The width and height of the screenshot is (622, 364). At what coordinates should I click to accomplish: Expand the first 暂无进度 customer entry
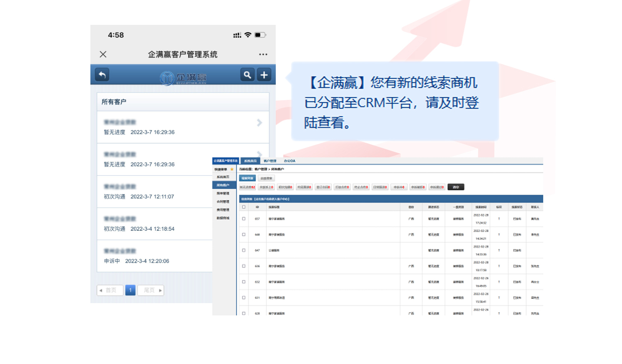click(x=259, y=123)
